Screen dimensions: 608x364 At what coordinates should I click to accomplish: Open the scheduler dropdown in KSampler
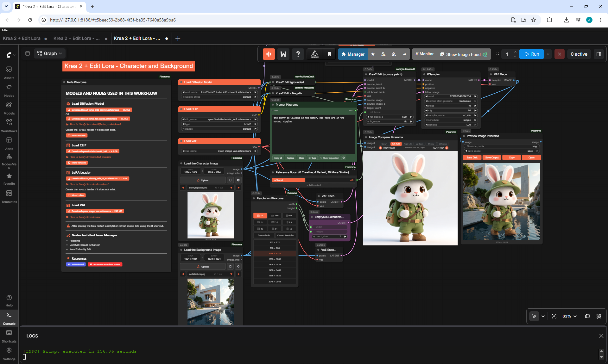451,120
